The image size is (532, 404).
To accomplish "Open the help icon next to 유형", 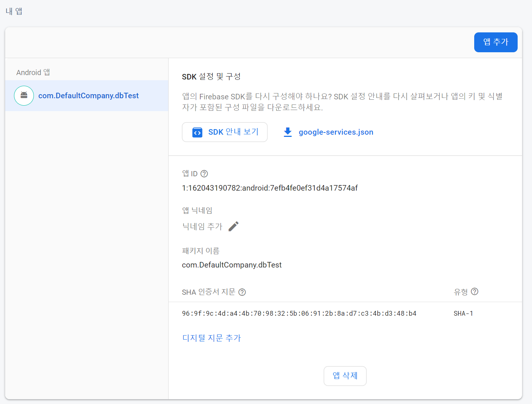I will (475, 291).
